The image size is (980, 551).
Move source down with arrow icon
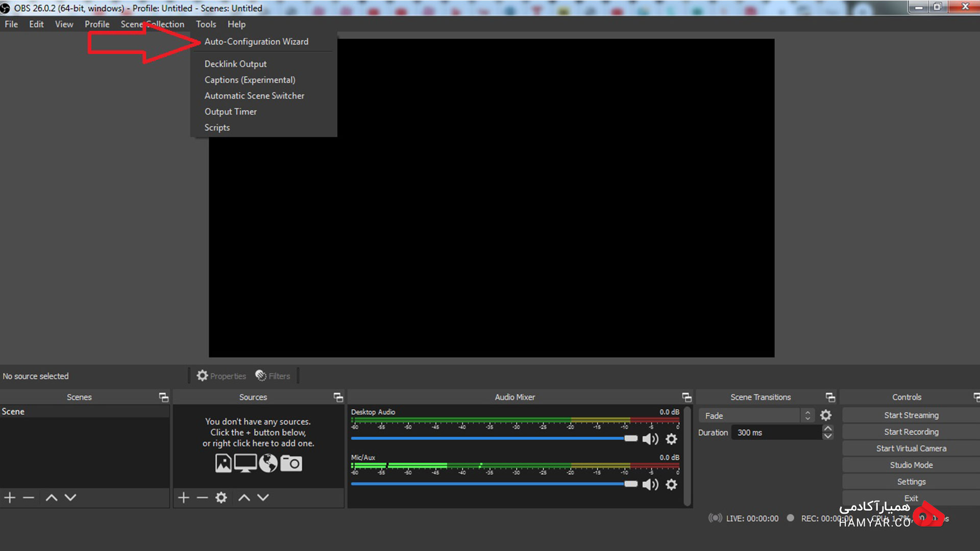point(263,497)
